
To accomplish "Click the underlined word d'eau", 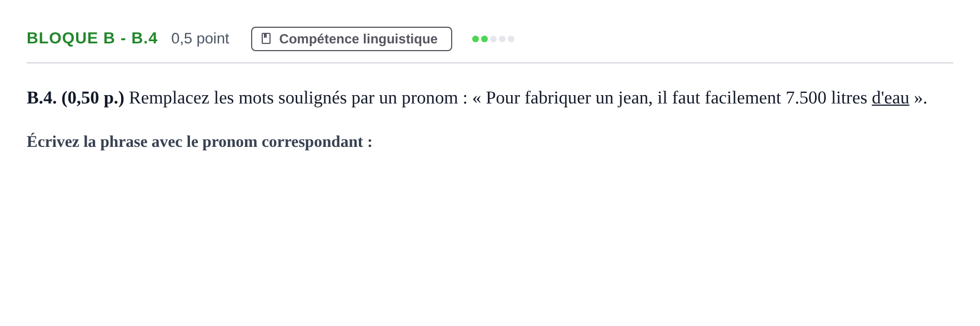I will pyautogui.click(x=890, y=98).
